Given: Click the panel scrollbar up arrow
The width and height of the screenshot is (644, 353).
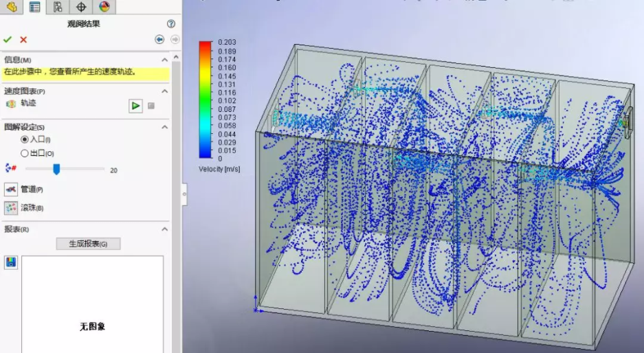Looking at the screenshot, I should (176, 56).
